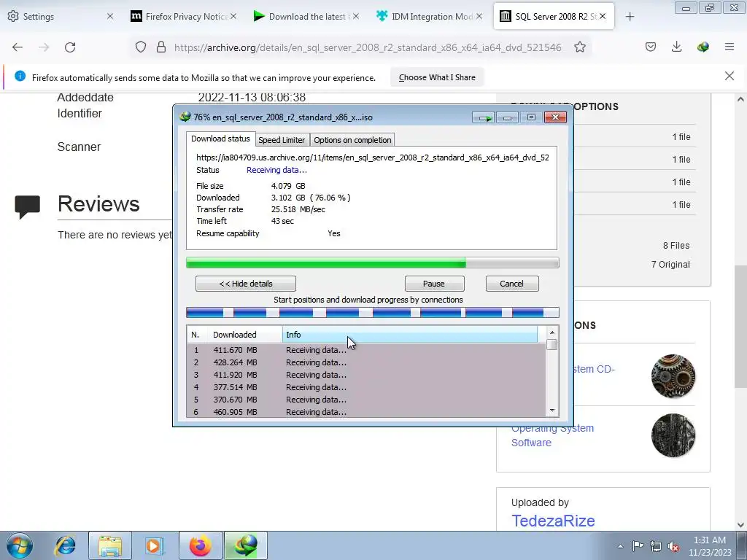Switch to the Settings tab
Image resolution: width=747 pixels, height=560 pixels.
click(61, 16)
